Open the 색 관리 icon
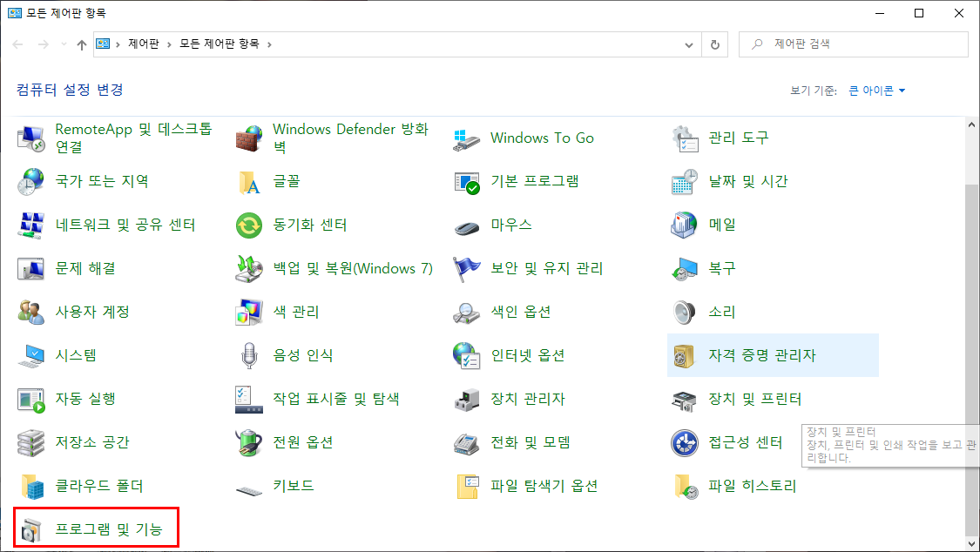980x552 pixels. [x=249, y=312]
